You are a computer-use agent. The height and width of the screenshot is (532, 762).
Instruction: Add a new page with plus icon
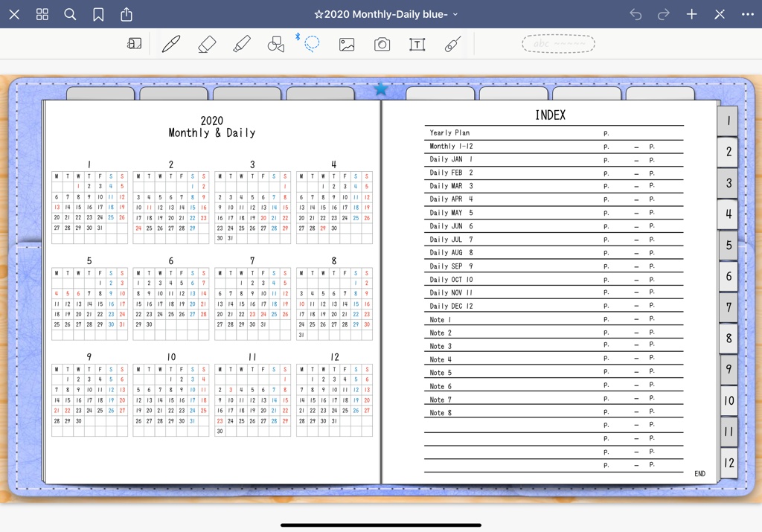pos(691,15)
